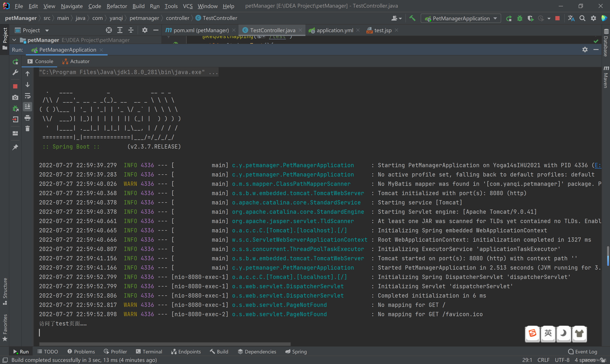Click the Sogou input method logo
This screenshot has height=364, width=610.
[x=532, y=333]
